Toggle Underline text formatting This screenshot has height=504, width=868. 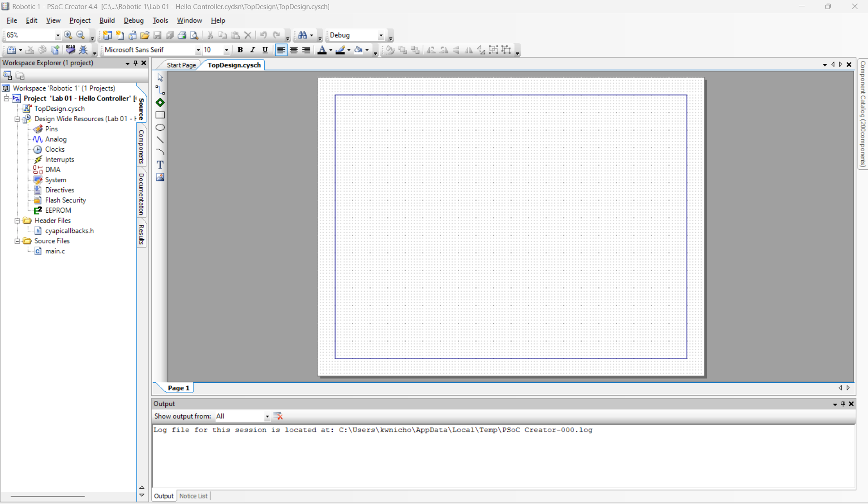pos(265,50)
